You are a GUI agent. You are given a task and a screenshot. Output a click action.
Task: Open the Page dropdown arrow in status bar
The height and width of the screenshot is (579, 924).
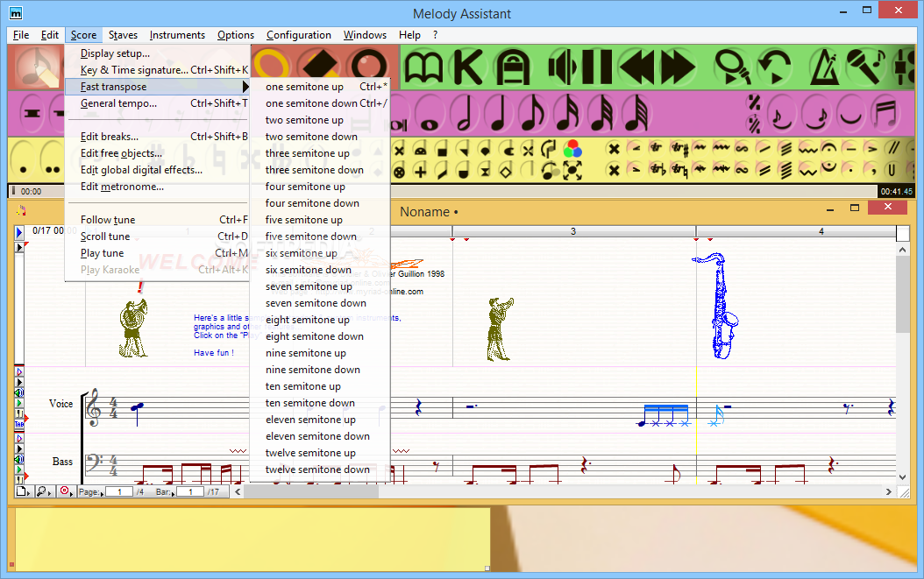tap(102, 493)
